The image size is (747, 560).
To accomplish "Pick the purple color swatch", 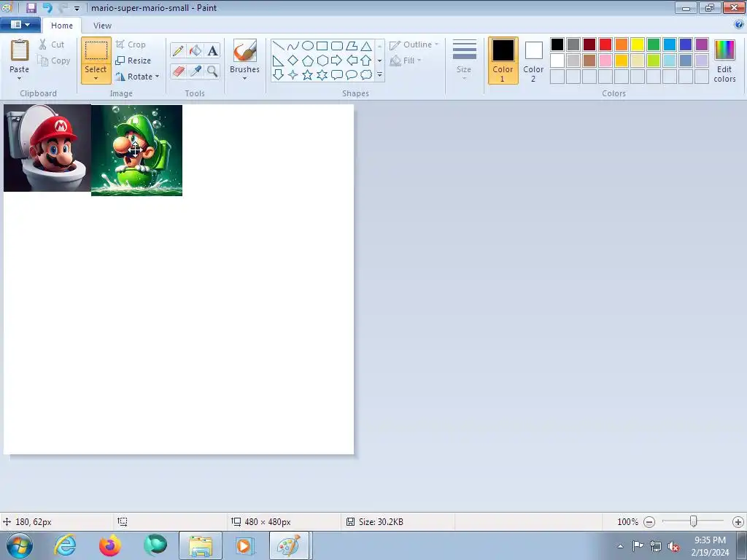I will click(x=702, y=44).
